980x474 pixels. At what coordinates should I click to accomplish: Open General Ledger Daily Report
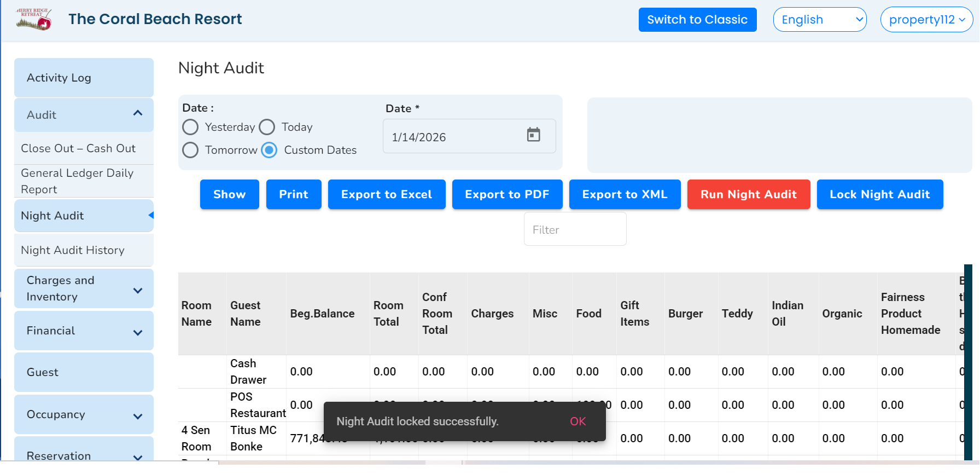pos(77,181)
